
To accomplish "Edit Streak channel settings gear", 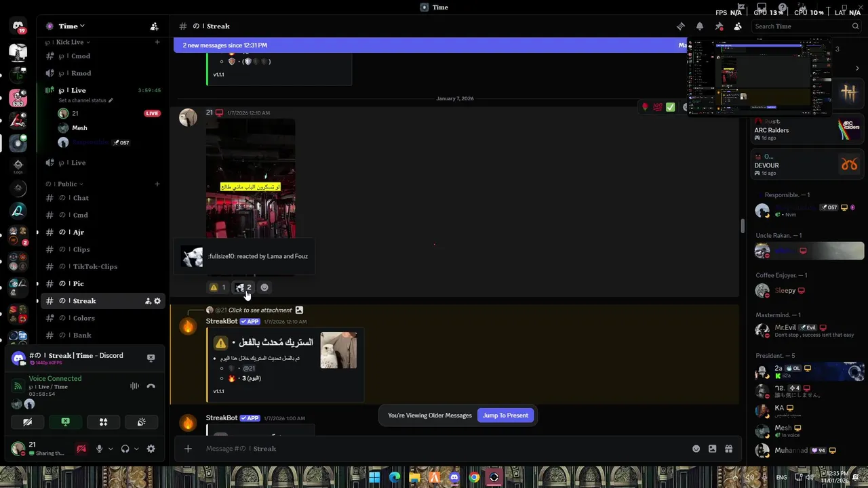I will click(157, 301).
